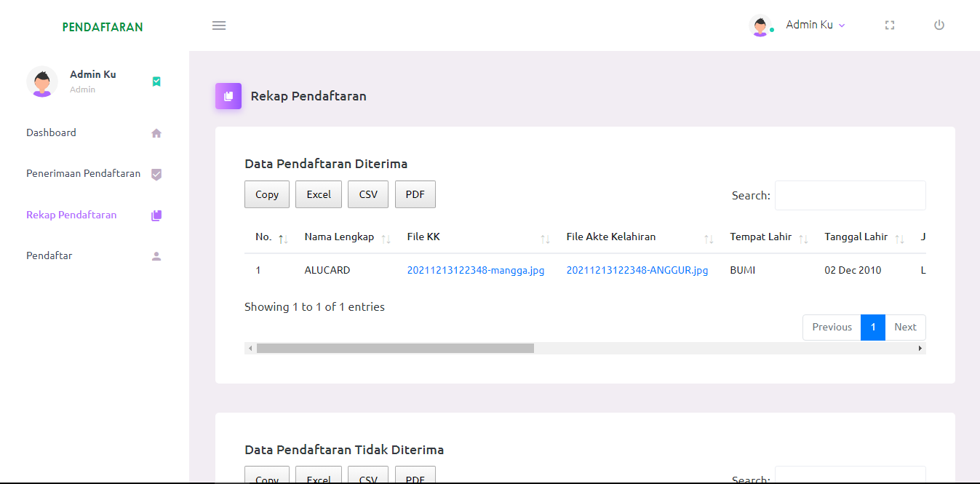Click the green bookmark badge icon

coord(156,82)
